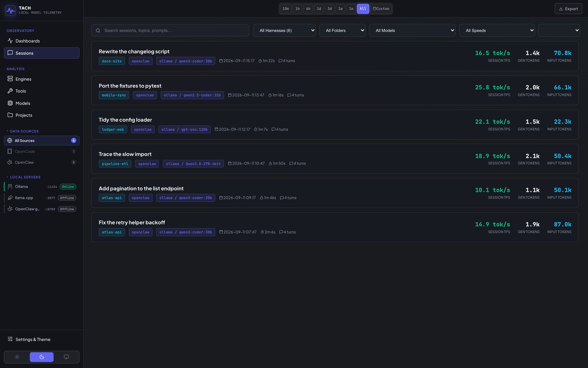The height and width of the screenshot is (368, 588).
Task: Switch to dark theme
Action: 42,357
